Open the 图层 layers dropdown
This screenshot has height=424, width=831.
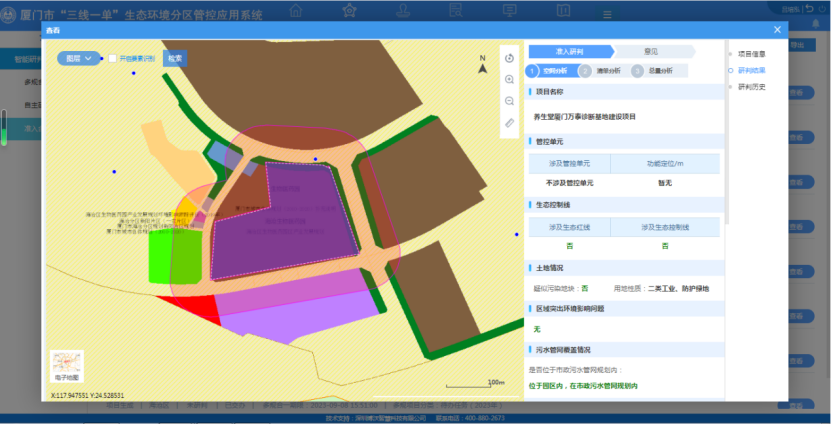click(79, 59)
